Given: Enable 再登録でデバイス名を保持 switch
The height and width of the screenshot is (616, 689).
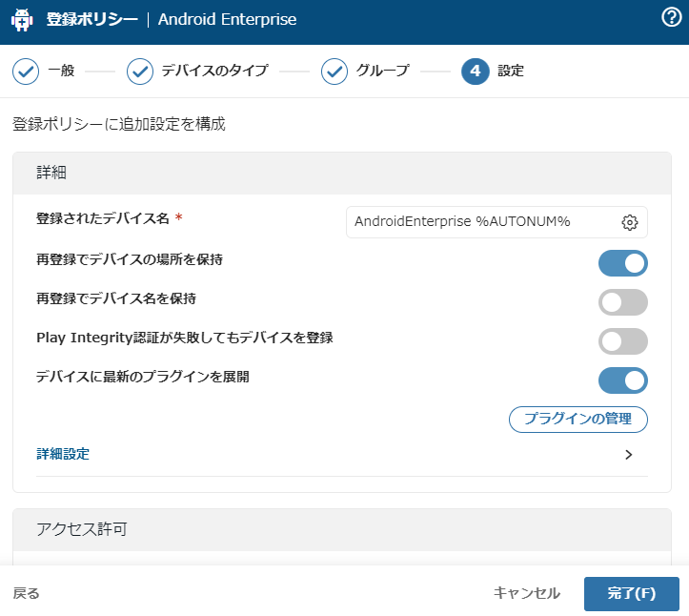Looking at the screenshot, I should coord(622,302).
